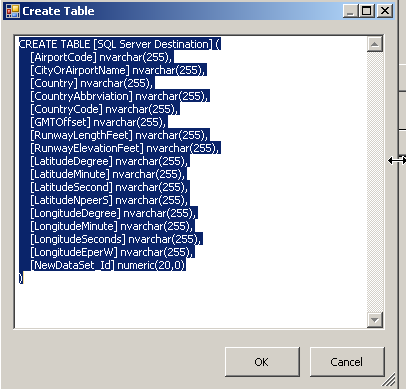The width and height of the screenshot is (406, 389).
Task: Click the [RunwayLengthFeet] column line
Action: pos(119,135)
